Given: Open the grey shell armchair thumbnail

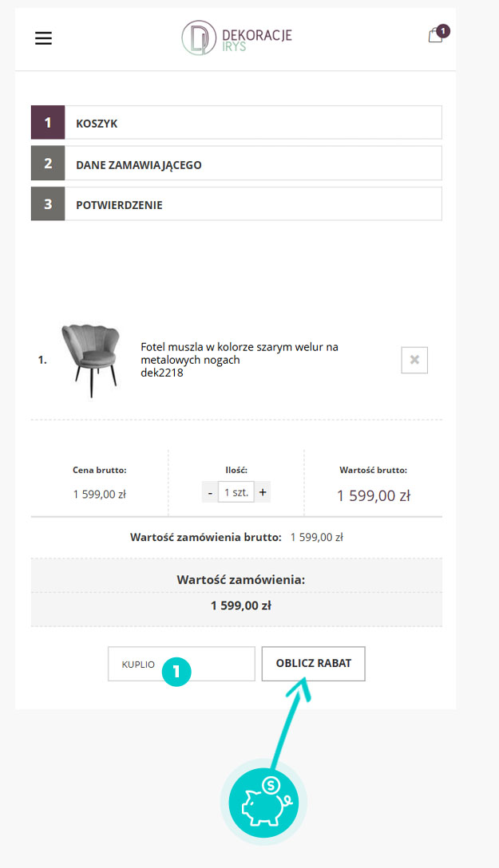Looking at the screenshot, I should click(90, 360).
